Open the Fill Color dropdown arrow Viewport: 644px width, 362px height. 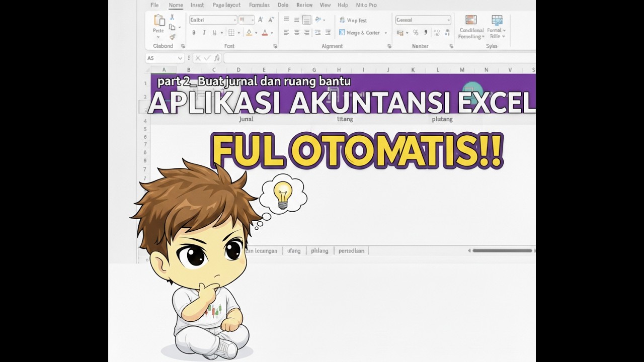pos(256,33)
